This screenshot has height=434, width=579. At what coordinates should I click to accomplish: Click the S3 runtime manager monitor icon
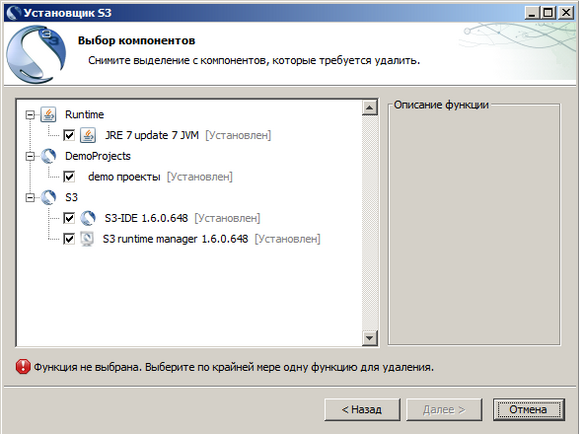tap(87, 239)
